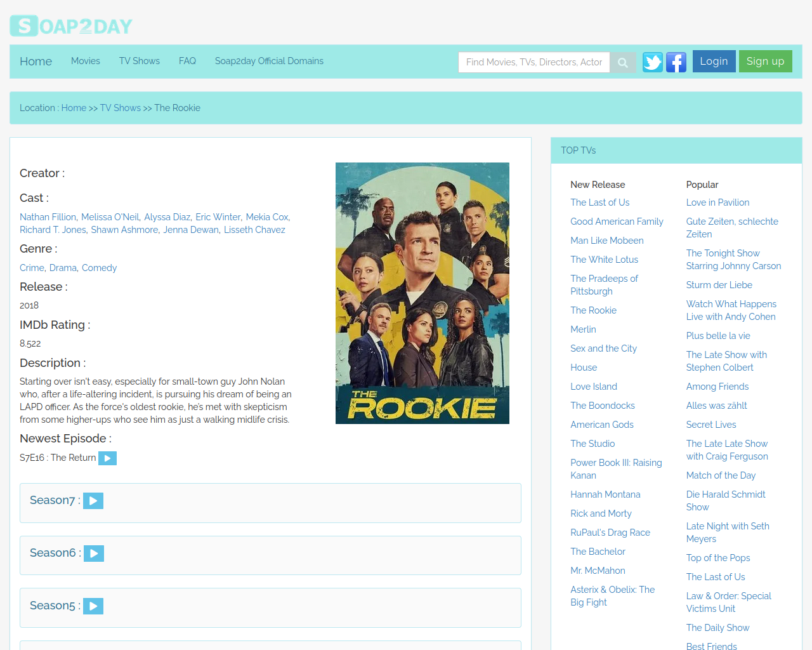Open cast member Melissa O'Neil

[110, 217]
